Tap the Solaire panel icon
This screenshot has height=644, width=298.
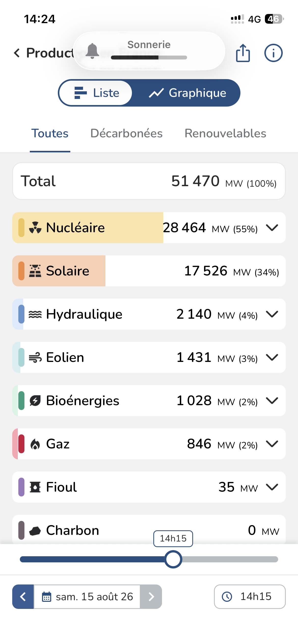35,271
